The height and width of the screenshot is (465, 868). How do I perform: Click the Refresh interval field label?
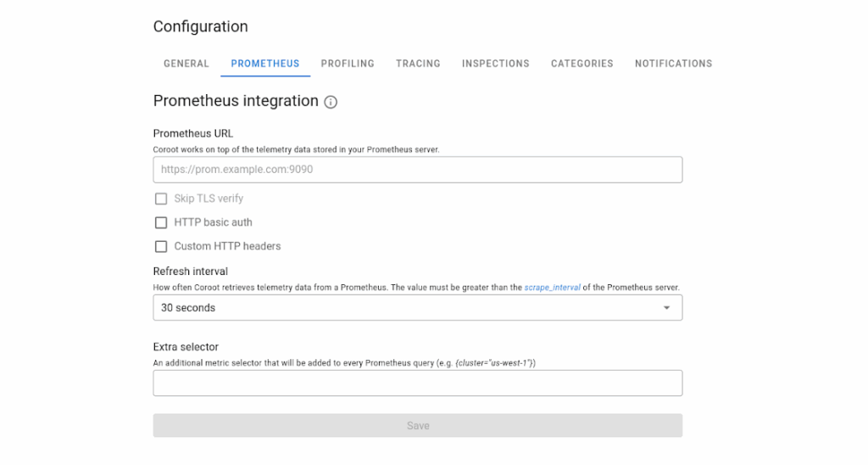[190, 272]
